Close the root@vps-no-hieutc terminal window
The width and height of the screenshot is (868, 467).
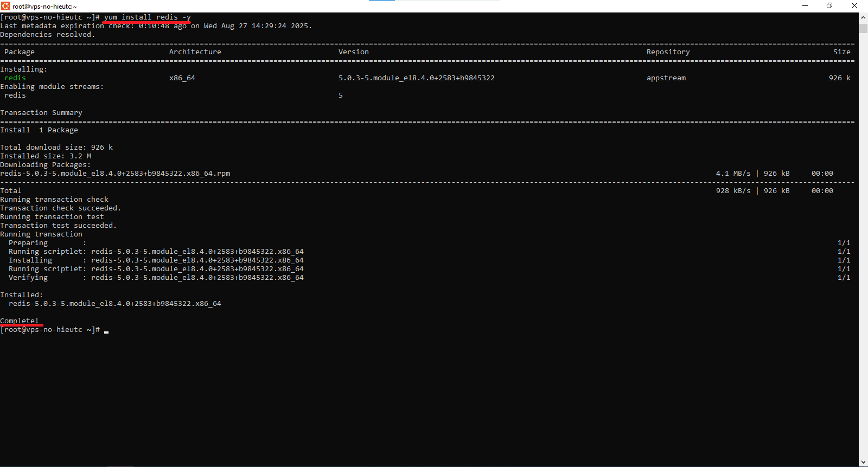pyautogui.click(x=854, y=6)
